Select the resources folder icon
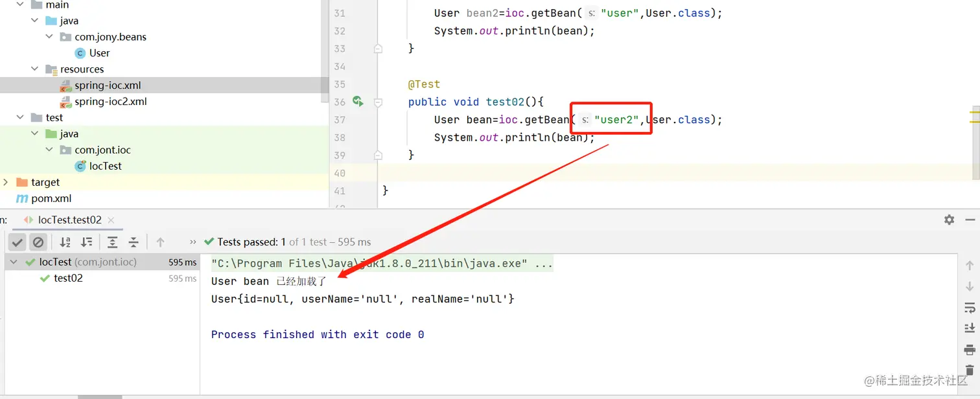The width and height of the screenshot is (980, 399). (x=51, y=69)
